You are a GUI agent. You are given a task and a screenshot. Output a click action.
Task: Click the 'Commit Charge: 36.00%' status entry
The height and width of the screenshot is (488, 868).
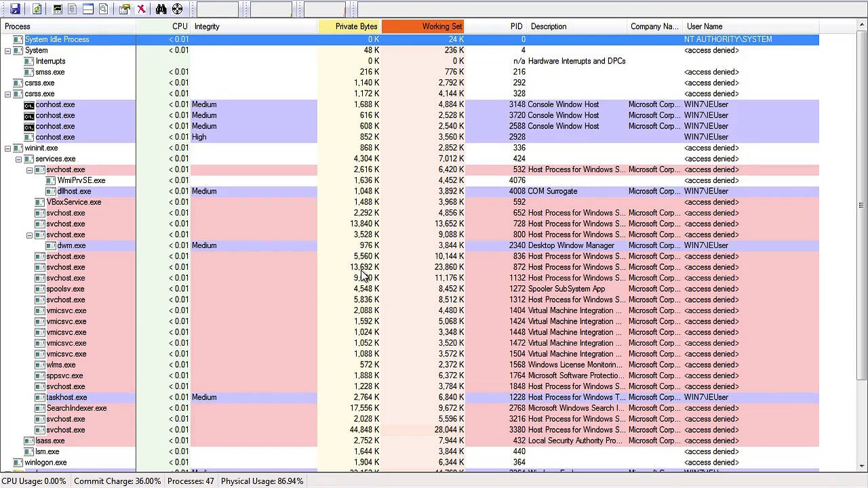point(117,481)
